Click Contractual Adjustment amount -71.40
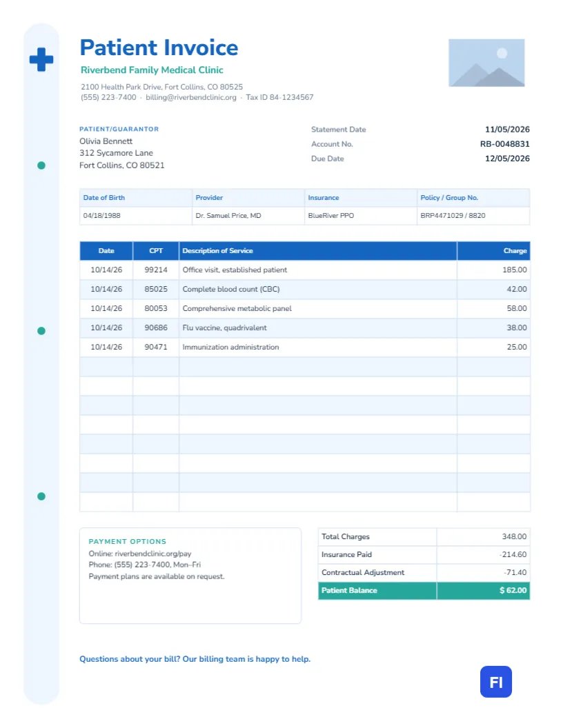563x728 pixels. pos(515,572)
